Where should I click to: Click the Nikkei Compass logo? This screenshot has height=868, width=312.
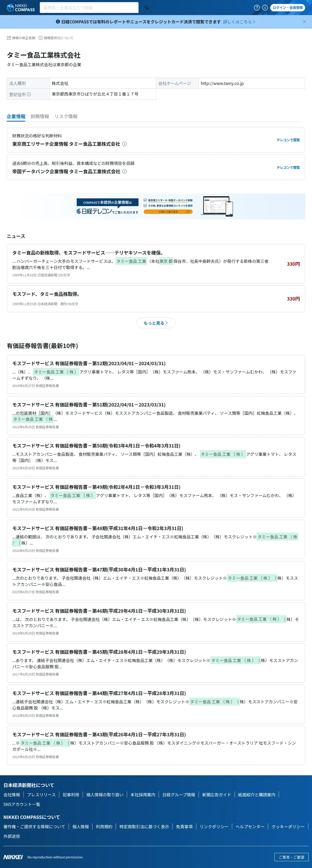coord(21,8)
